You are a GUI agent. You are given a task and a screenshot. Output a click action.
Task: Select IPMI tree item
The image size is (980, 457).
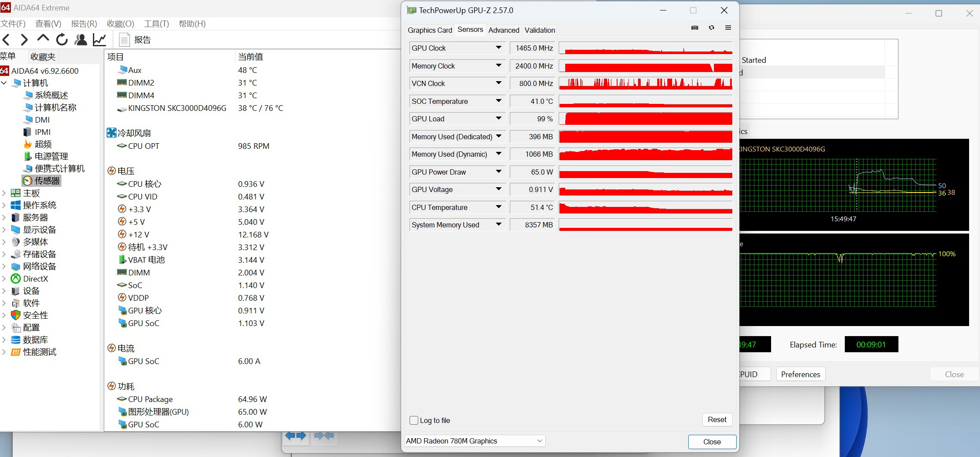(x=37, y=132)
